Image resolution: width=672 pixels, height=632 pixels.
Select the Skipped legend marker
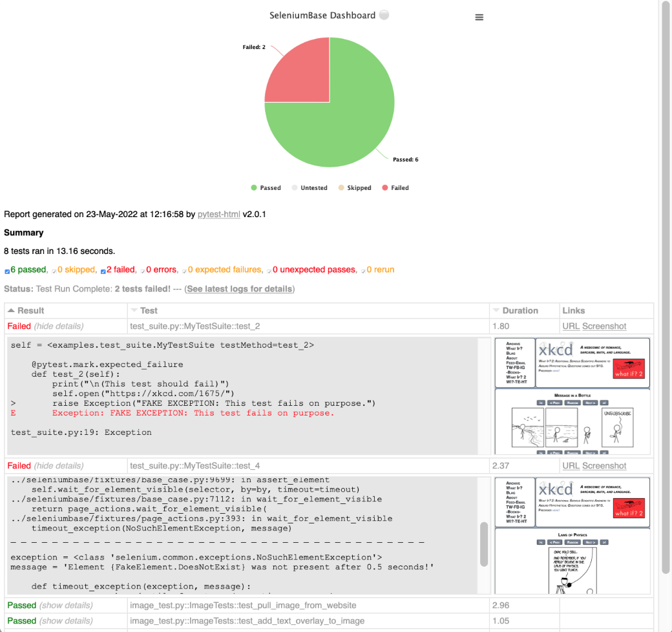(x=343, y=187)
